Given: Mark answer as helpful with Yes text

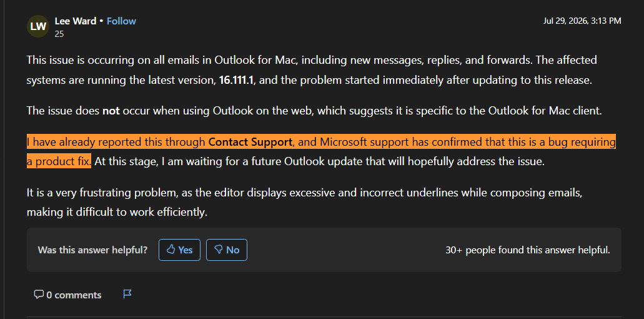Looking at the screenshot, I should pos(186,250).
